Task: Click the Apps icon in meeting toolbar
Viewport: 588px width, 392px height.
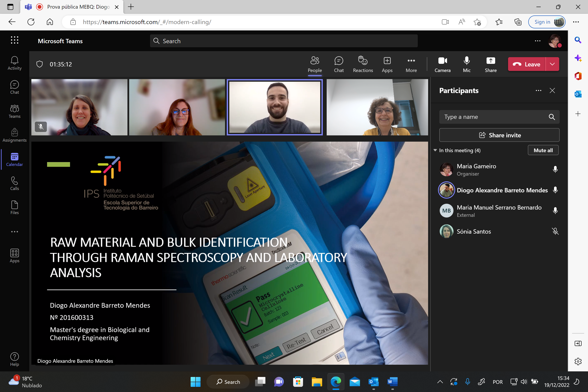Action: pyautogui.click(x=387, y=64)
